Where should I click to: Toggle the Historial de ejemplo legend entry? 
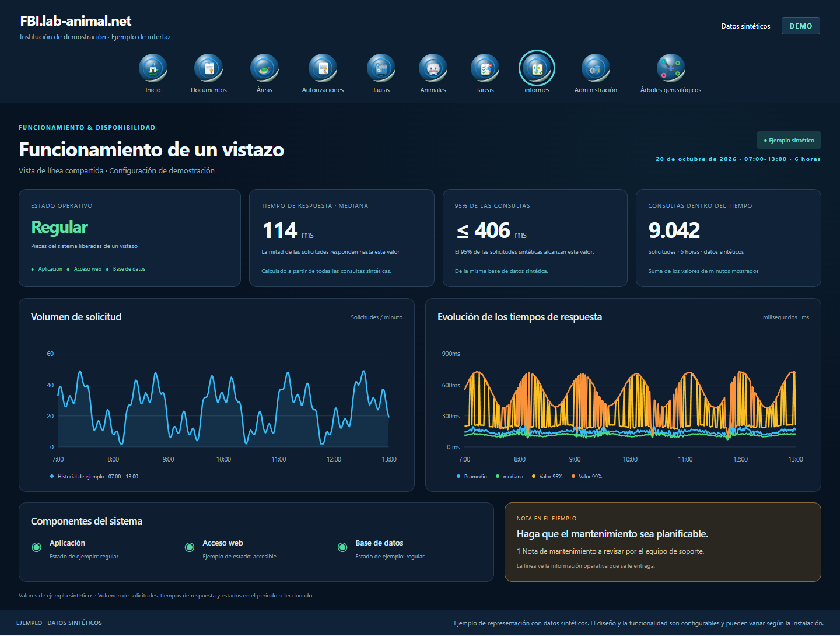coord(94,477)
